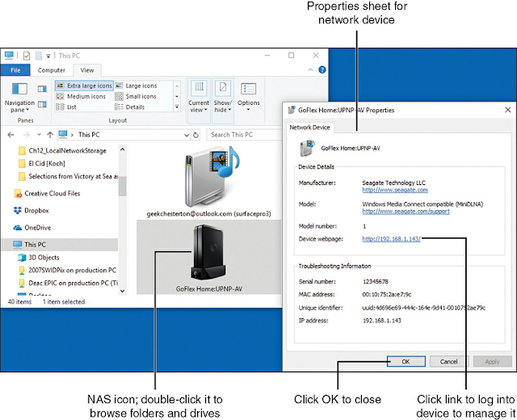Switch to the Computer ribbon tab

(x=52, y=70)
